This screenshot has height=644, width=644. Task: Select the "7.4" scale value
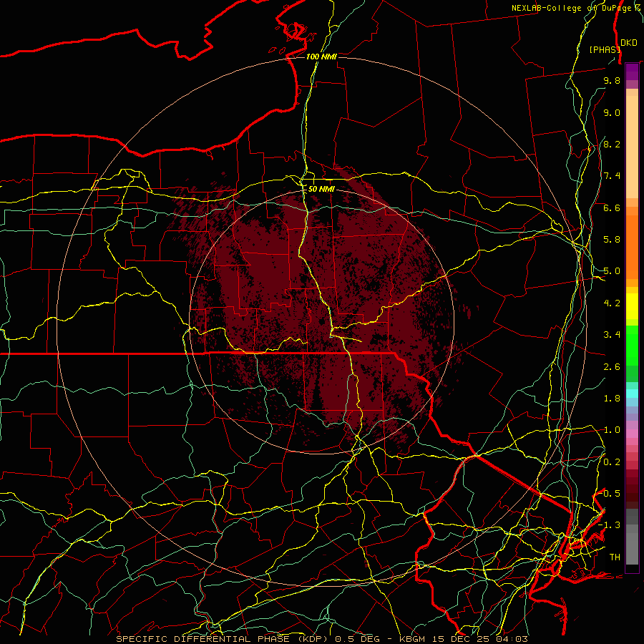pos(612,176)
